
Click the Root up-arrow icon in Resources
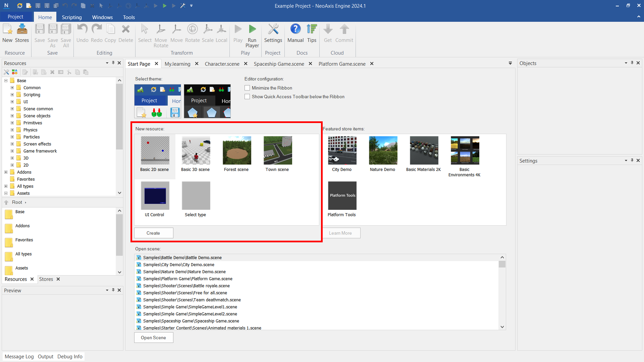[6, 202]
